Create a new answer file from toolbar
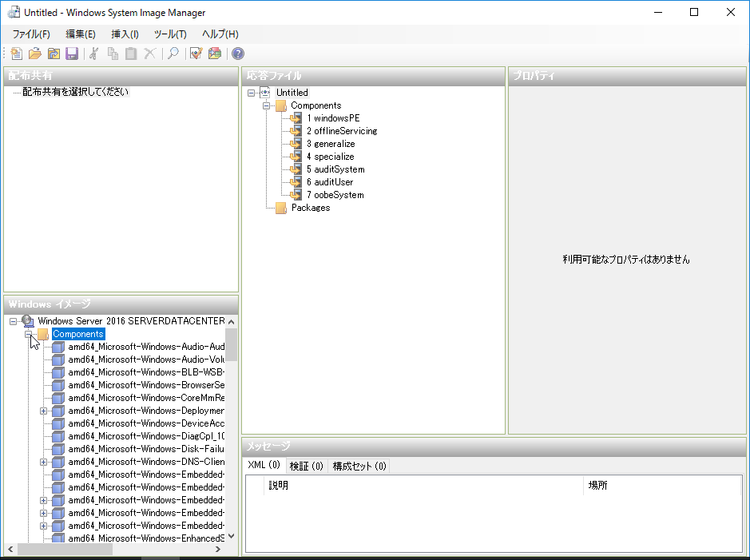This screenshot has width=750, height=560. [x=16, y=54]
